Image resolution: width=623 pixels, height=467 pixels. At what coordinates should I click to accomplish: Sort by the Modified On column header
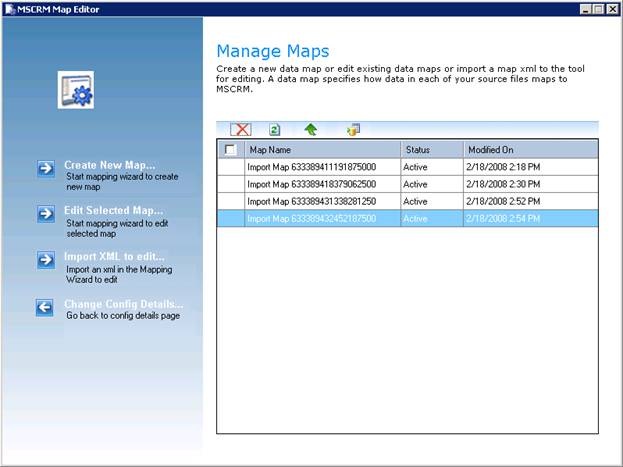point(528,150)
